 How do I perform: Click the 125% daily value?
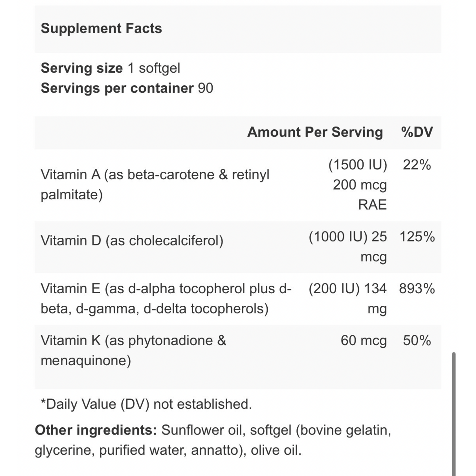click(x=417, y=237)
